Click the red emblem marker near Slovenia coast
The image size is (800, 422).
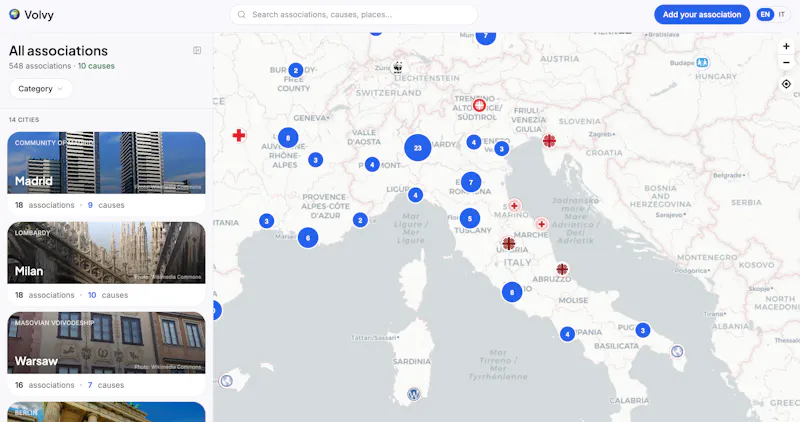pyautogui.click(x=549, y=140)
